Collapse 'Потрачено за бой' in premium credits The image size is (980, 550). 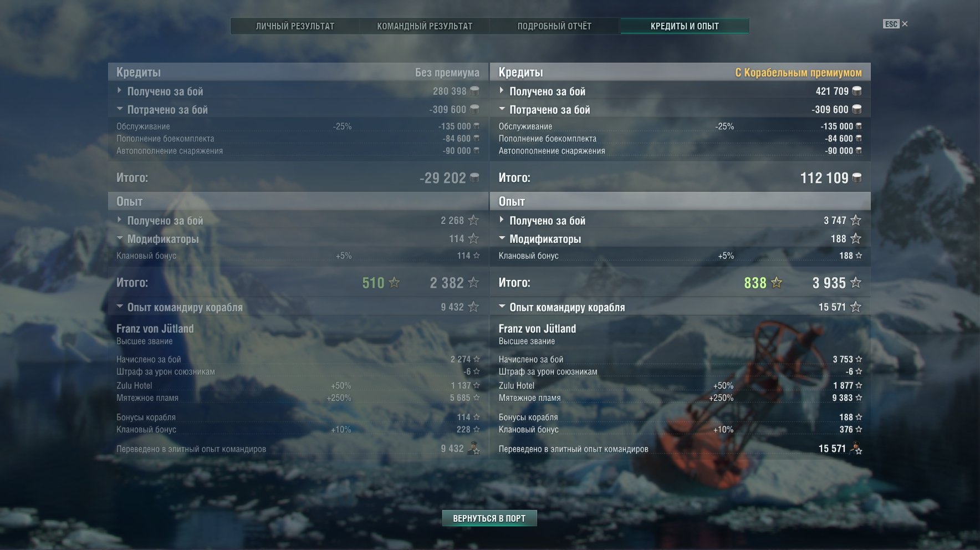(680, 109)
